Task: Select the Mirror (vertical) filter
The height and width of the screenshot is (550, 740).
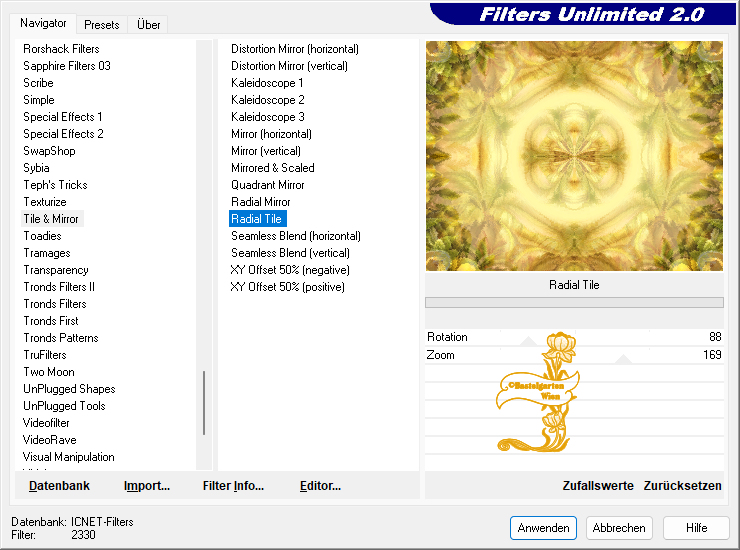Action: (x=266, y=151)
